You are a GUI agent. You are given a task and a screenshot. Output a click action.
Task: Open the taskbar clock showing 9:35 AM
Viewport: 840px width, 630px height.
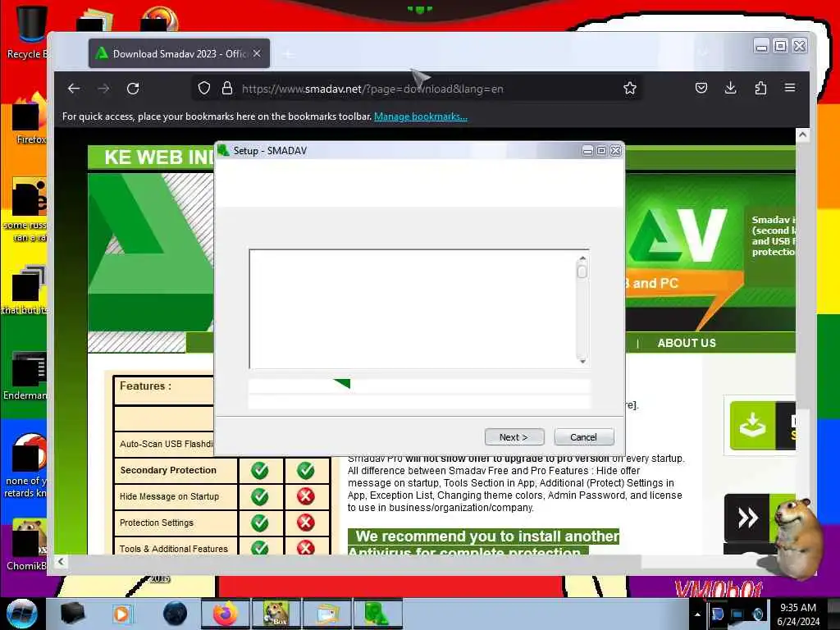coord(798,614)
